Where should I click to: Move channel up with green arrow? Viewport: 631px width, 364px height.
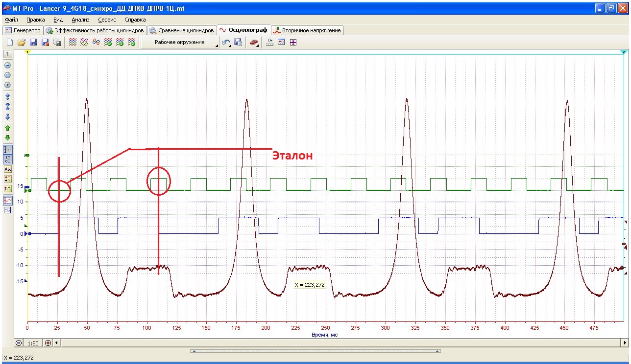coord(7,128)
